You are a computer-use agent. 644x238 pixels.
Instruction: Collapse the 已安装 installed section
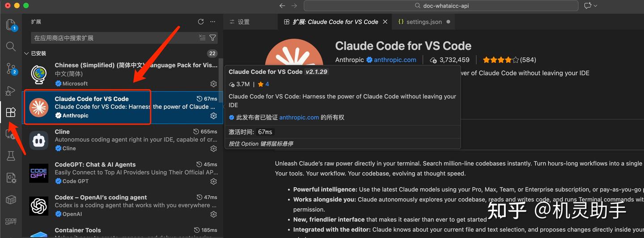[26, 53]
